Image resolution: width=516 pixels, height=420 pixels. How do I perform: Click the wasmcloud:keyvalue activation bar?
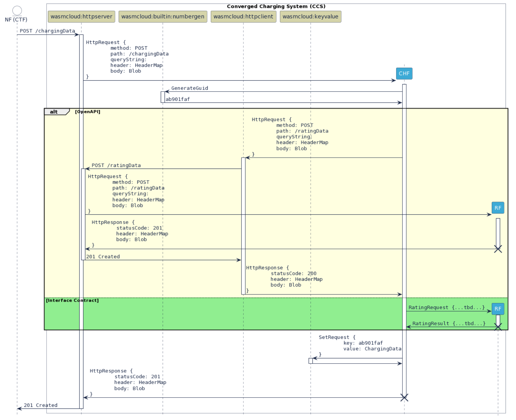pyautogui.click(x=311, y=361)
